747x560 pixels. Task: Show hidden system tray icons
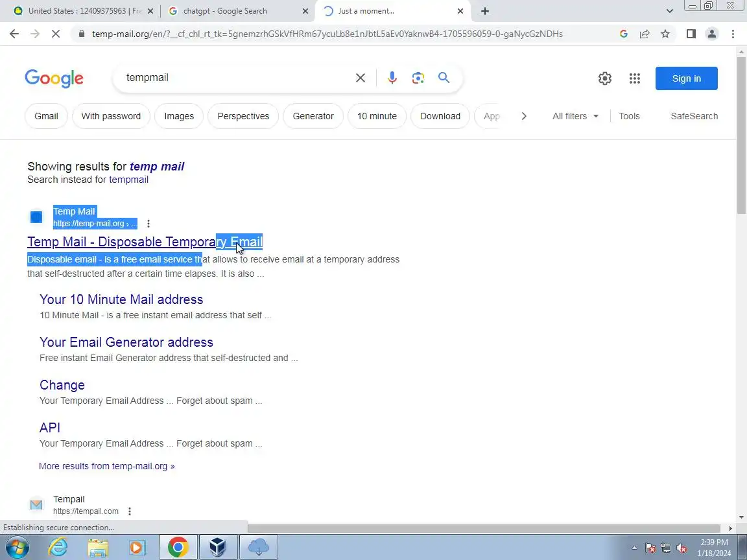coord(634,548)
